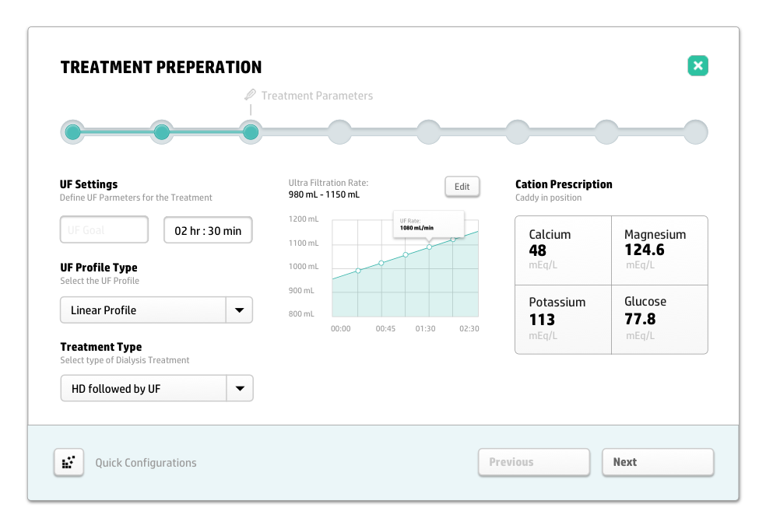Select the active third progress step
Viewport: 766px width, 532px height.
coord(251,131)
